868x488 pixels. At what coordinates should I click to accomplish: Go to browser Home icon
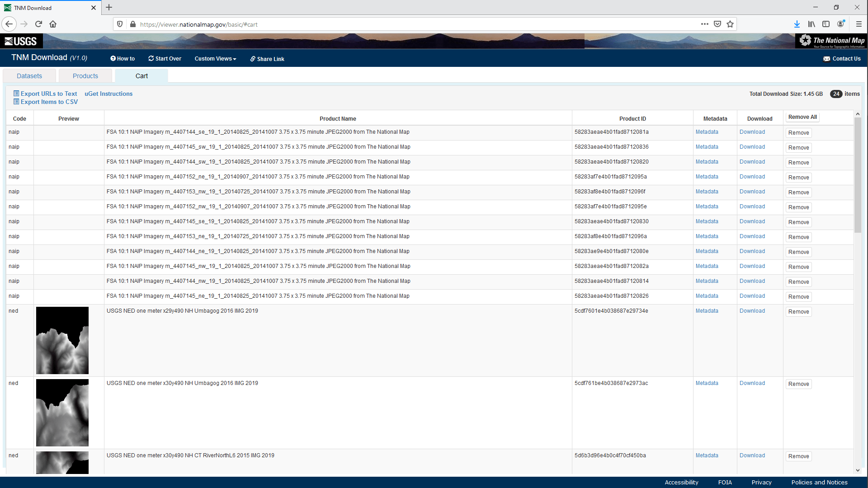[x=53, y=24]
